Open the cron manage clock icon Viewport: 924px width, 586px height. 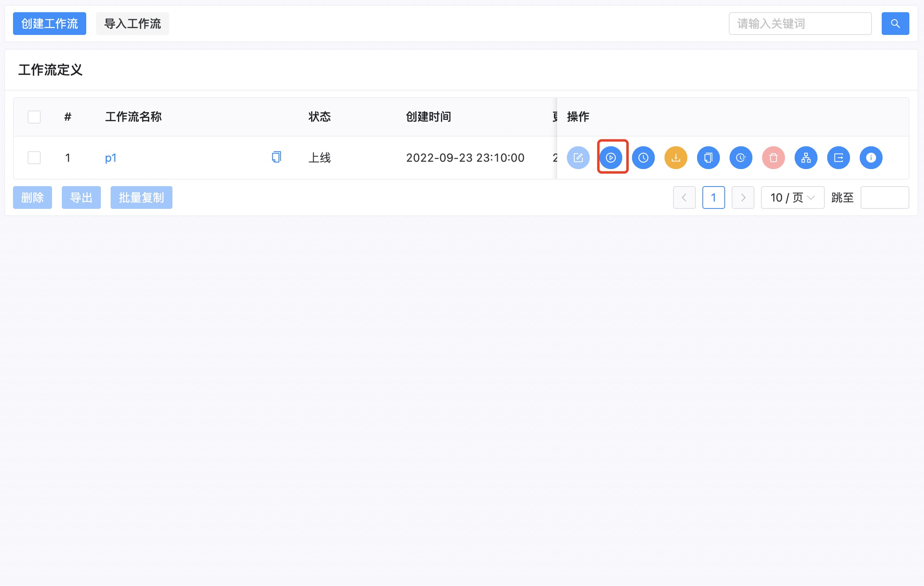741,158
